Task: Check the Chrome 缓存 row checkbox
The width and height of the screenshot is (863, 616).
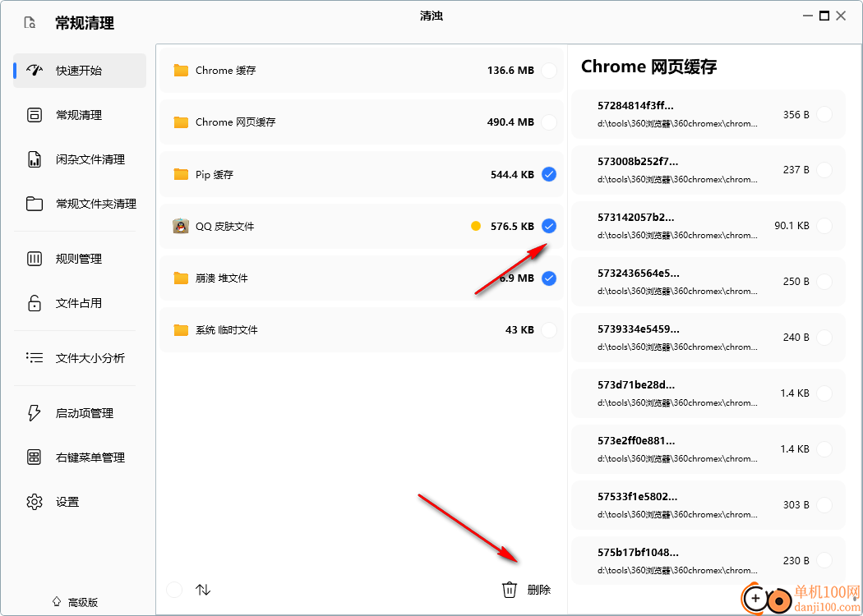Action: pyautogui.click(x=549, y=71)
